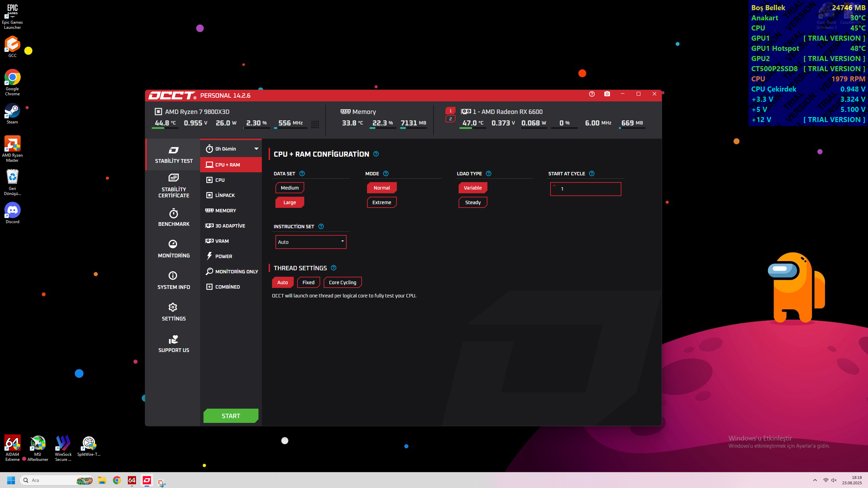Select the VRAM test
Screen dimensions: 868x488
pyautogui.click(x=231, y=241)
